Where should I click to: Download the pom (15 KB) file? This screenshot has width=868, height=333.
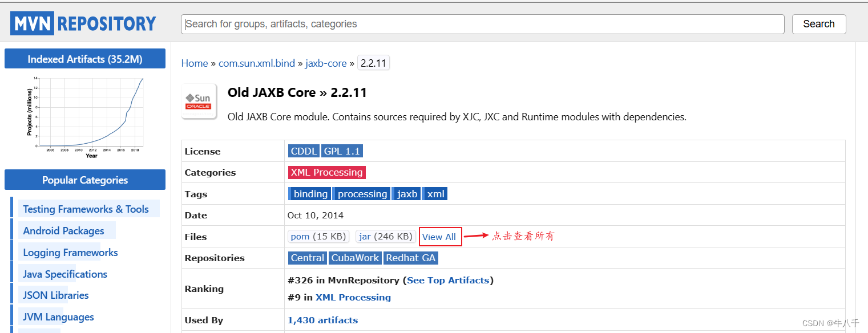click(318, 236)
